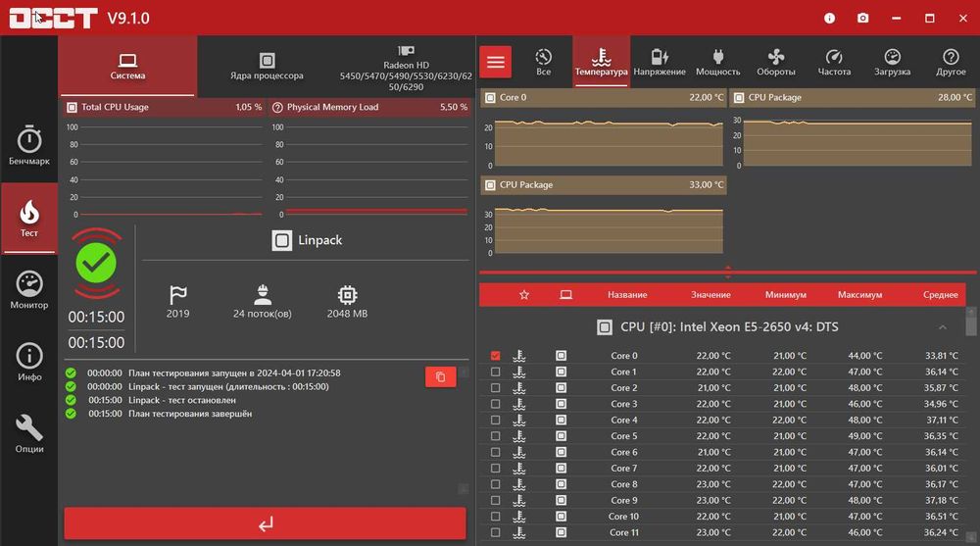Switch to Мощность power tab
The image size is (980, 546).
(718, 62)
